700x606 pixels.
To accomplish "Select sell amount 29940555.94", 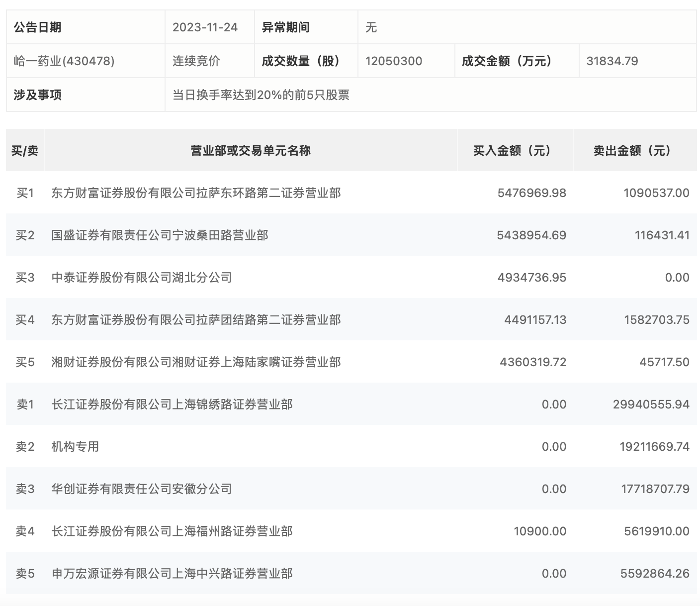I will (x=651, y=404).
